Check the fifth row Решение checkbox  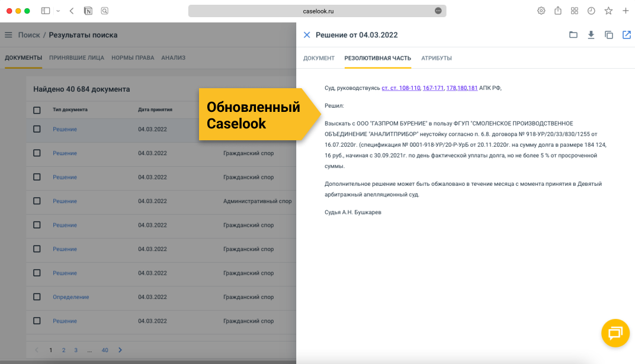37,225
